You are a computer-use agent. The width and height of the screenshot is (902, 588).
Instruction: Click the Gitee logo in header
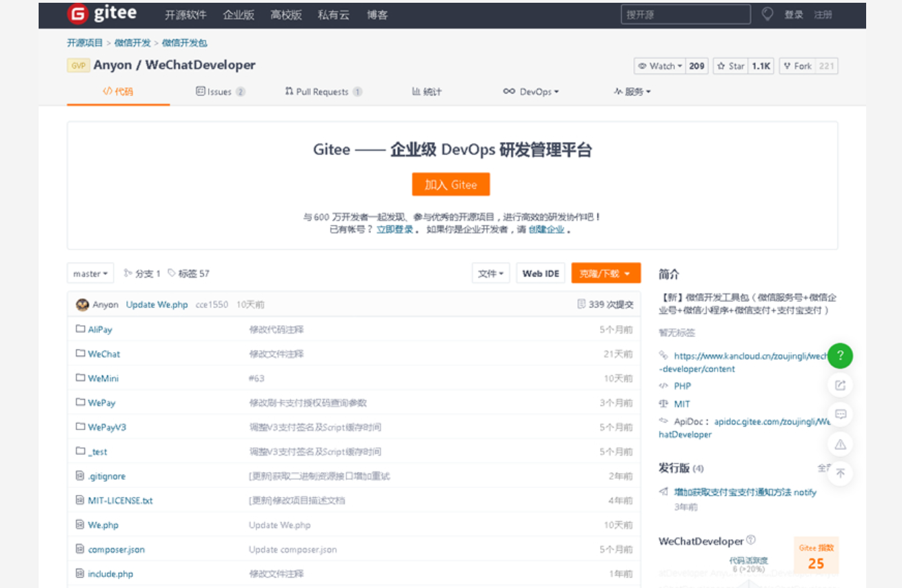102,14
